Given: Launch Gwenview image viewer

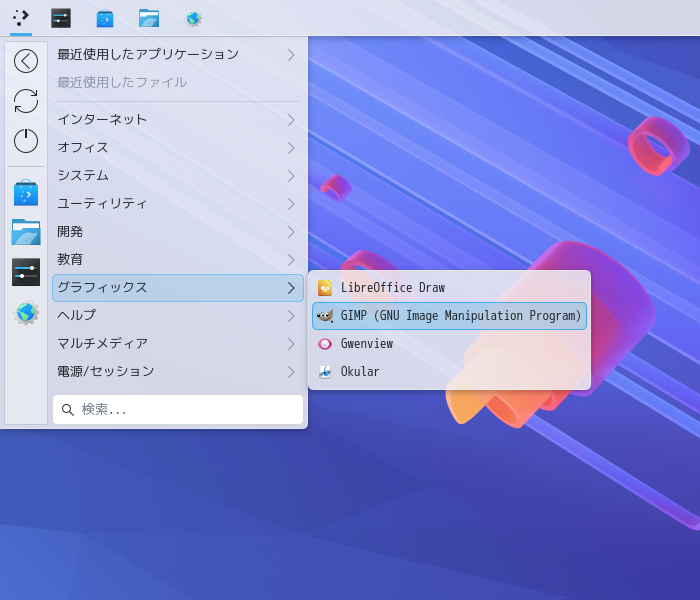Looking at the screenshot, I should [449, 344].
